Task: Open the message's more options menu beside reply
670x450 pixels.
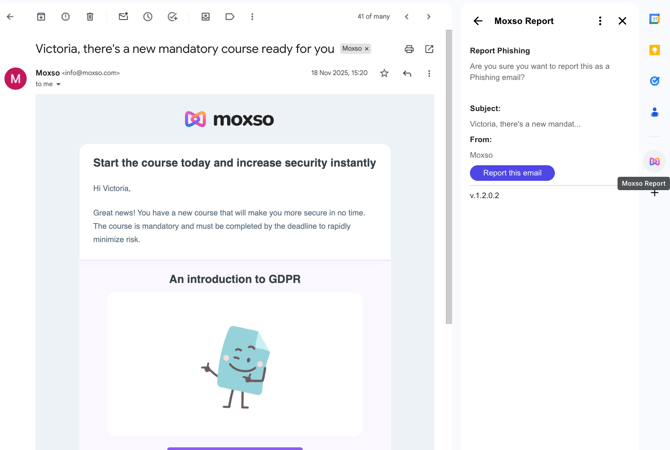Action: point(429,73)
